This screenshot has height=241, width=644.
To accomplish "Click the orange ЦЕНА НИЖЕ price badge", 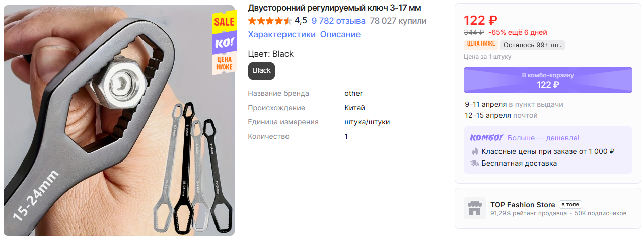I will [x=480, y=45].
